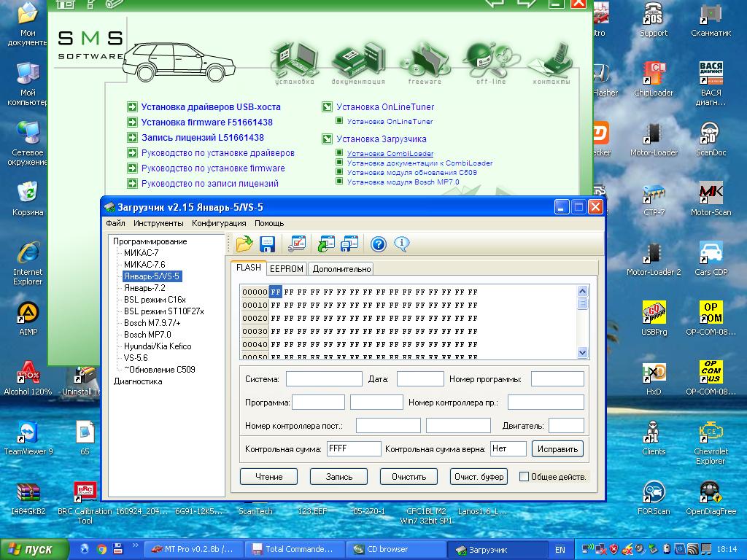Select Диагностика tree node
This screenshot has width=747, height=560.
138,381
